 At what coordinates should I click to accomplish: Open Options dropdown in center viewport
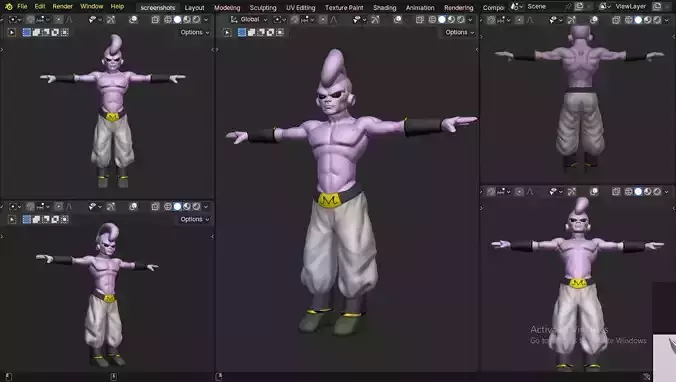[x=460, y=32]
